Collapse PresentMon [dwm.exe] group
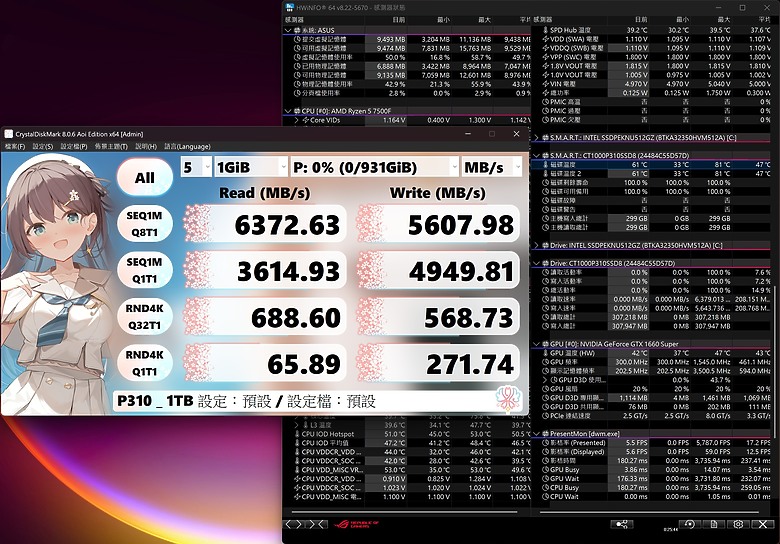Viewport: 780px width, 544px height. (x=536, y=434)
